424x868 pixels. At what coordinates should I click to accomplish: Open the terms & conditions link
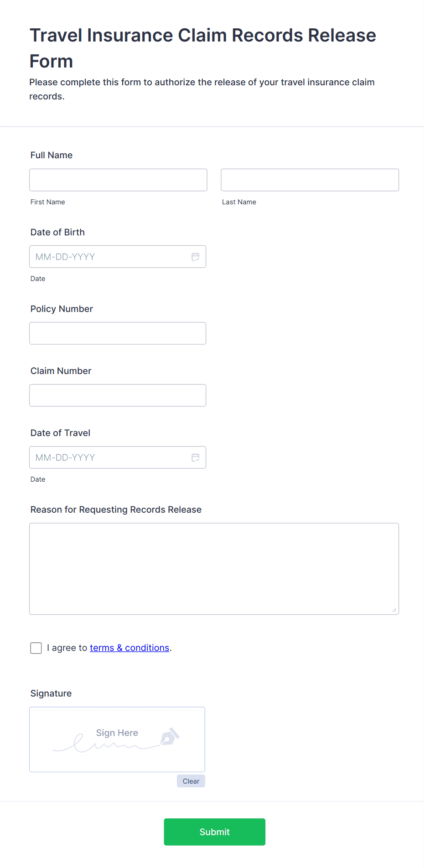tap(129, 648)
